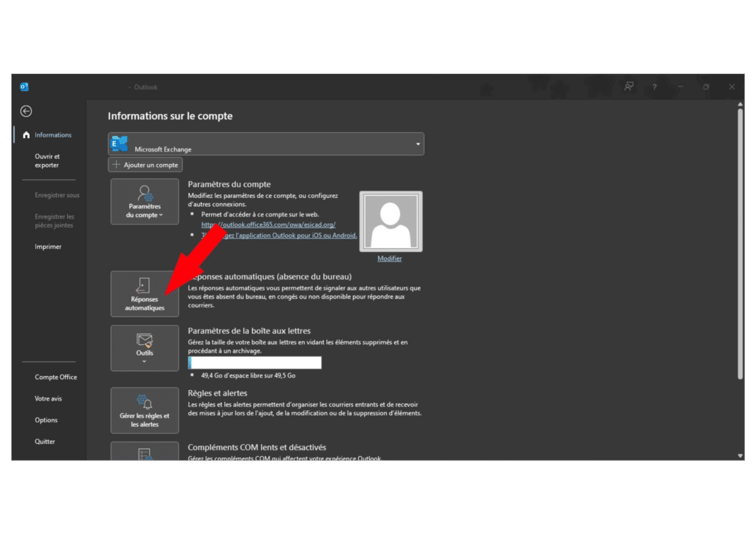Select the 'Informations sur le compte' heading

(171, 116)
